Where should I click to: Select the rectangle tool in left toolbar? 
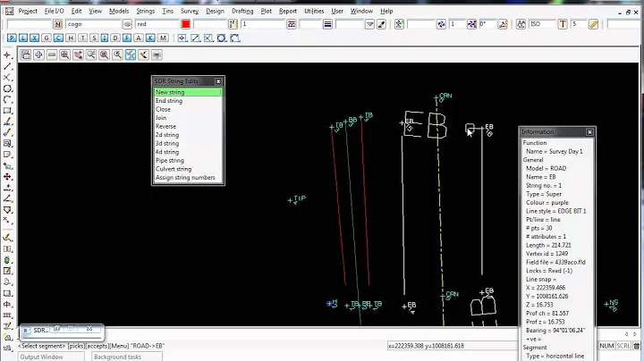[x=7, y=110]
